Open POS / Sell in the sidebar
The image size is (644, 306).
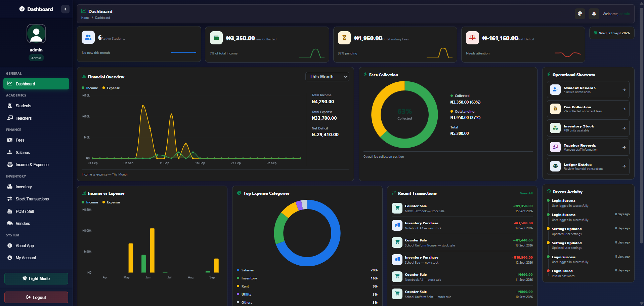click(36, 212)
